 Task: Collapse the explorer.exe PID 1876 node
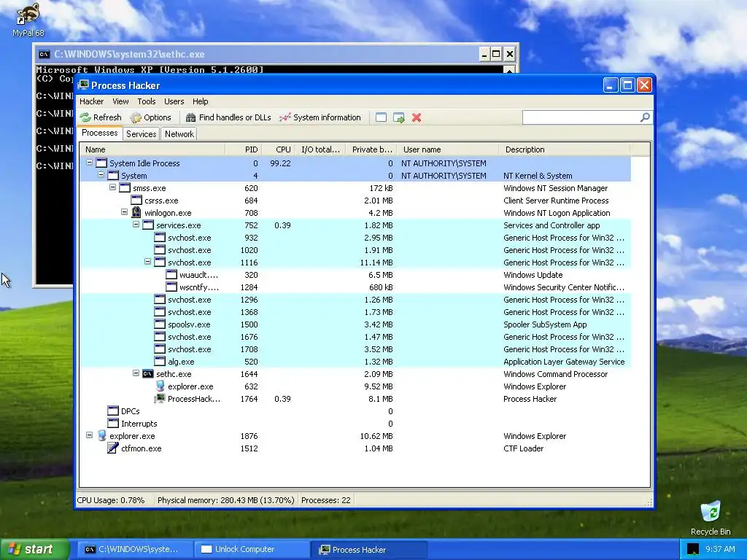pyautogui.click(x=89, y=435)
